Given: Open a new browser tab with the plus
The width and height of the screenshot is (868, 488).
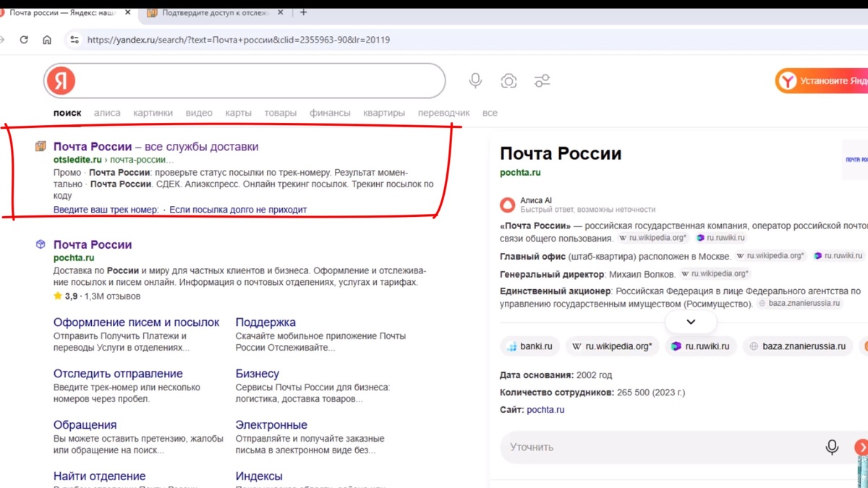Looking at the screenshot, I should (x=303, y=12).
